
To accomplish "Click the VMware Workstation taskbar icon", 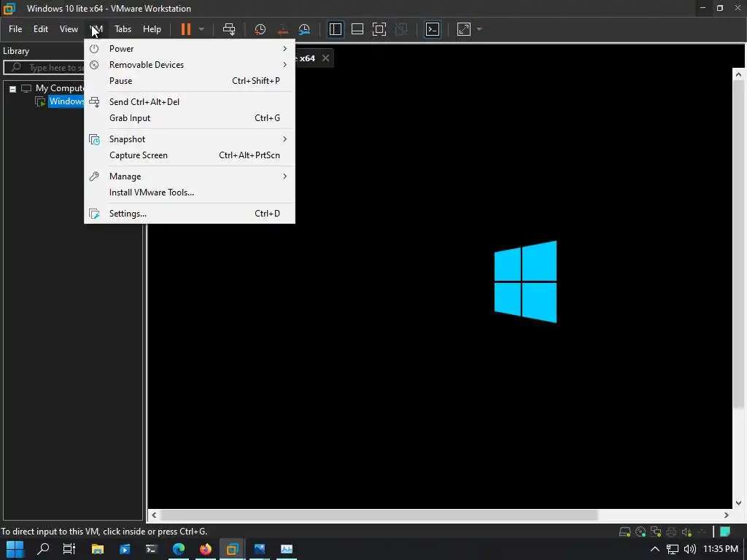I will [x=233, y=549].
